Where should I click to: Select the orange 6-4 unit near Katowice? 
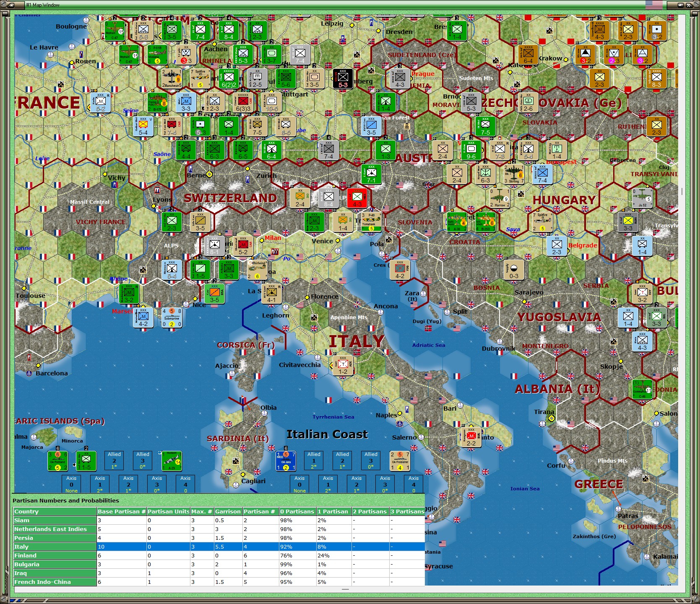528,55
